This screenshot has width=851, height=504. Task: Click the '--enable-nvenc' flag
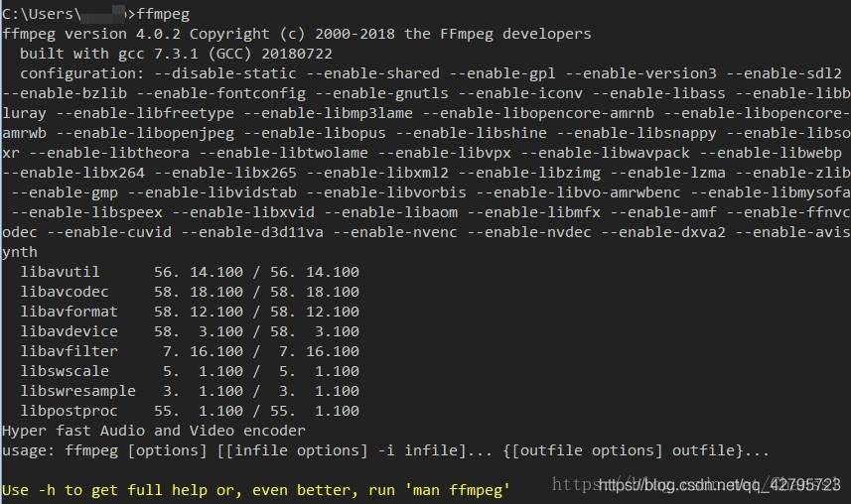(x=395, y=232)
